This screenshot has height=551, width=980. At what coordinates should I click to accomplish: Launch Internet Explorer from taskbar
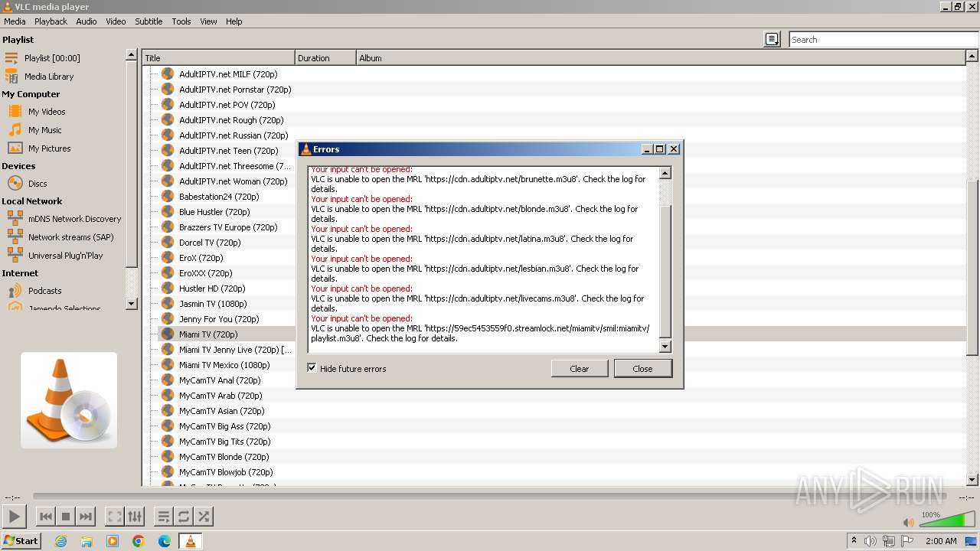[60, 541]
